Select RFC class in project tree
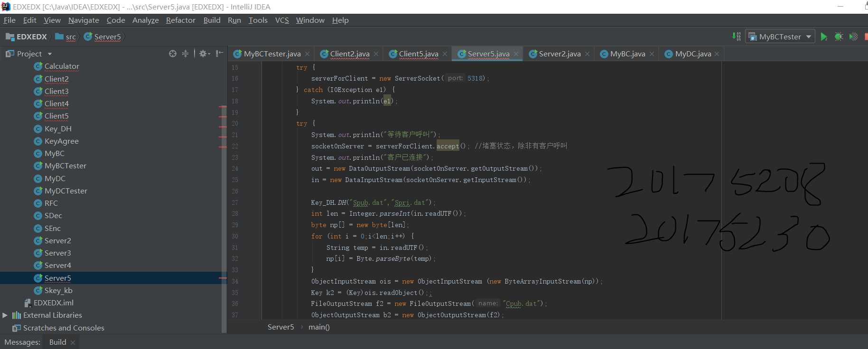Screen dimensions: 868x349 (51, 203)
